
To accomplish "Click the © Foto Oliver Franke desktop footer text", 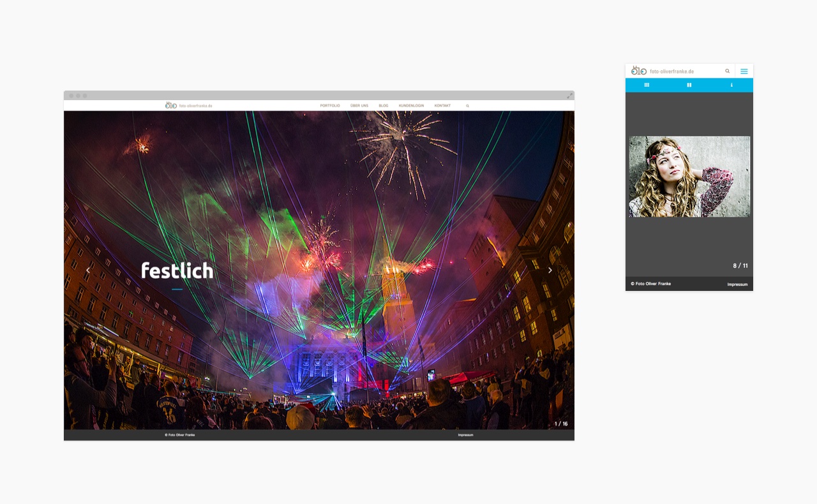I will (180, 435).
